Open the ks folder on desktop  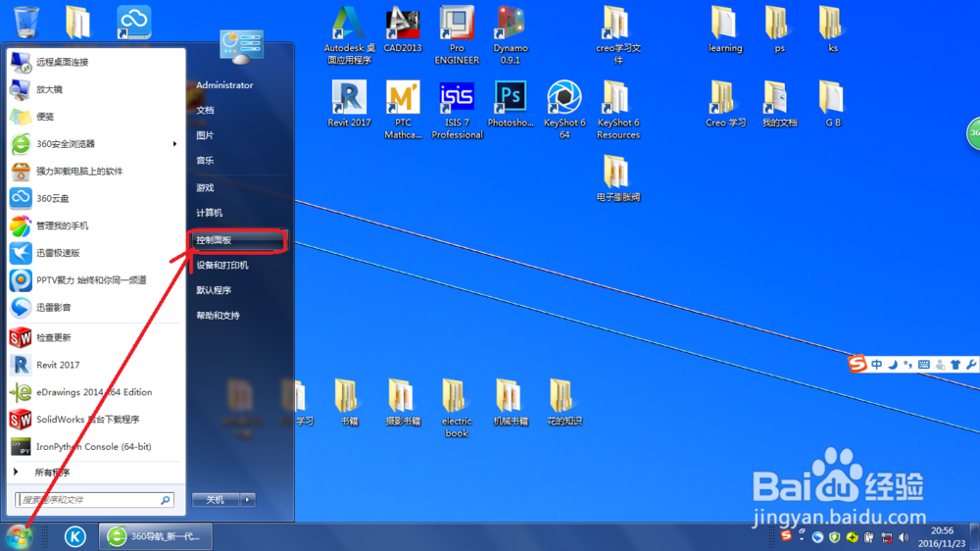point(832,30)
